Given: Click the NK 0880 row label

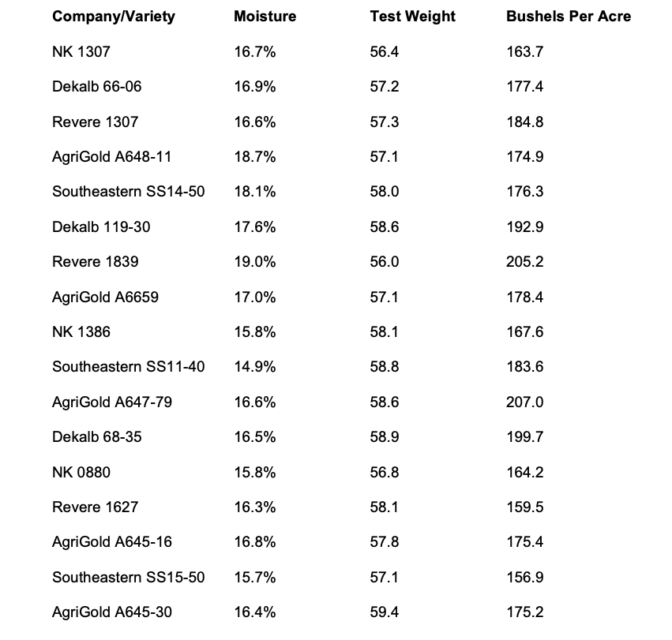Looking at the screenshot, I should (81, 473).
